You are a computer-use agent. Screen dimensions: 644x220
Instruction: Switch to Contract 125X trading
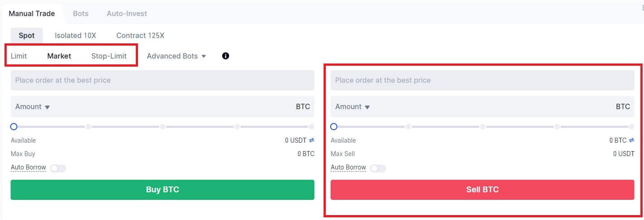coord(140,35)
